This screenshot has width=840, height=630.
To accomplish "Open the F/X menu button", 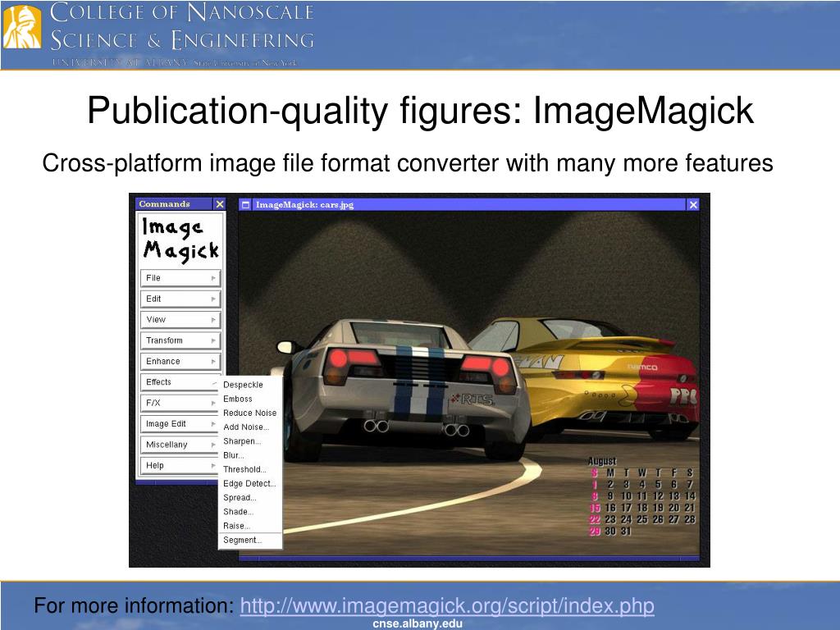I will (180, 403).
